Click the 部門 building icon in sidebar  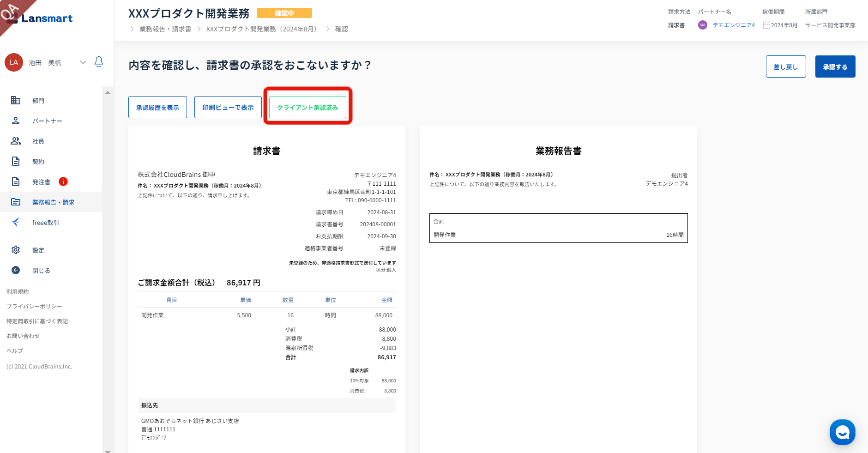[16, 100]
